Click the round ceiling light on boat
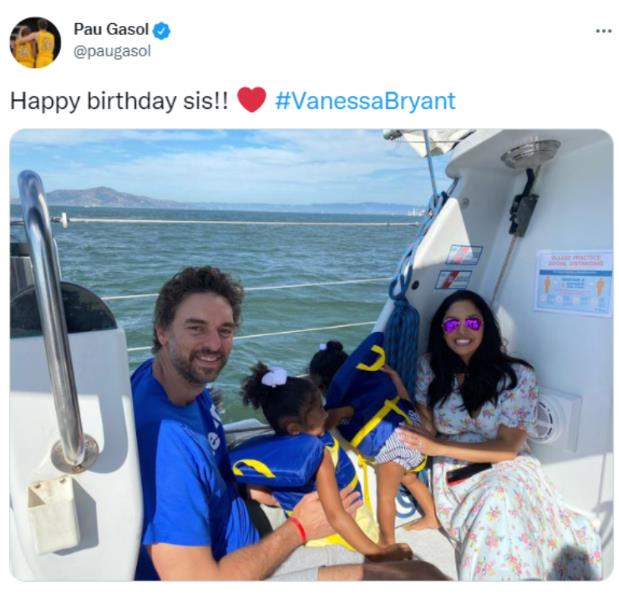This screenshot has width=619, height=599. click(x=531, y=153)
